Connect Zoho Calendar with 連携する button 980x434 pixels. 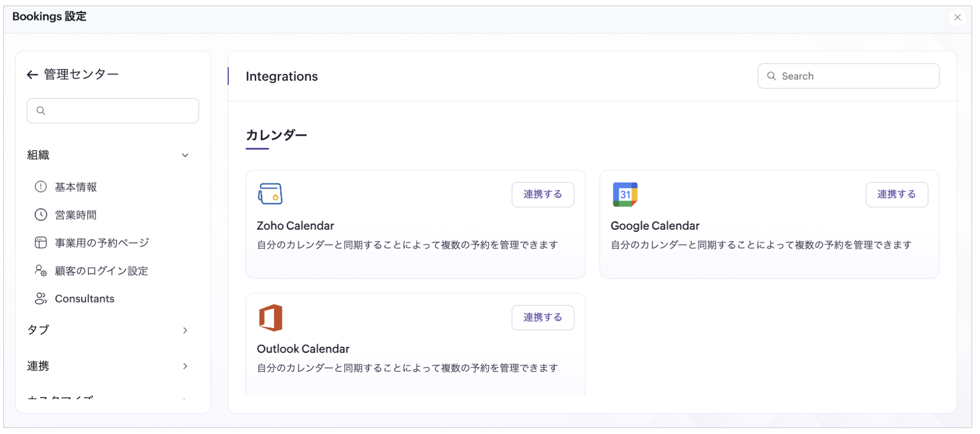click(542, 194)
